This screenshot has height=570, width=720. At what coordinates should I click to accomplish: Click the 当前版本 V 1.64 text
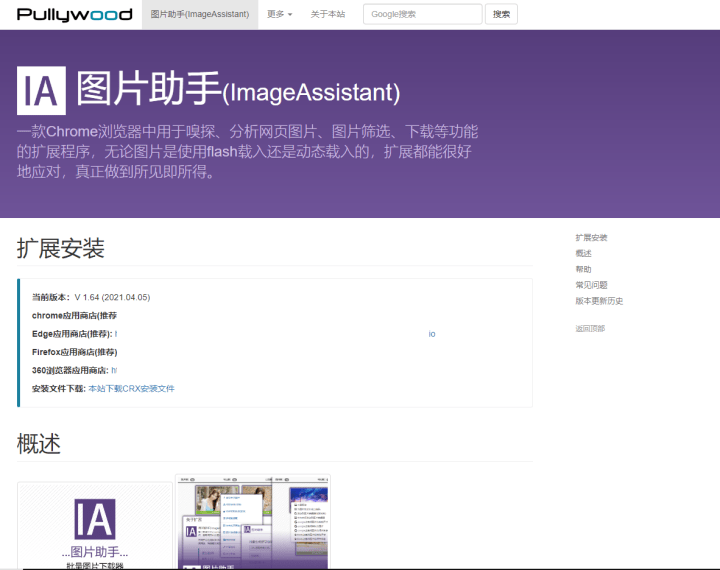tap(91, 297)
